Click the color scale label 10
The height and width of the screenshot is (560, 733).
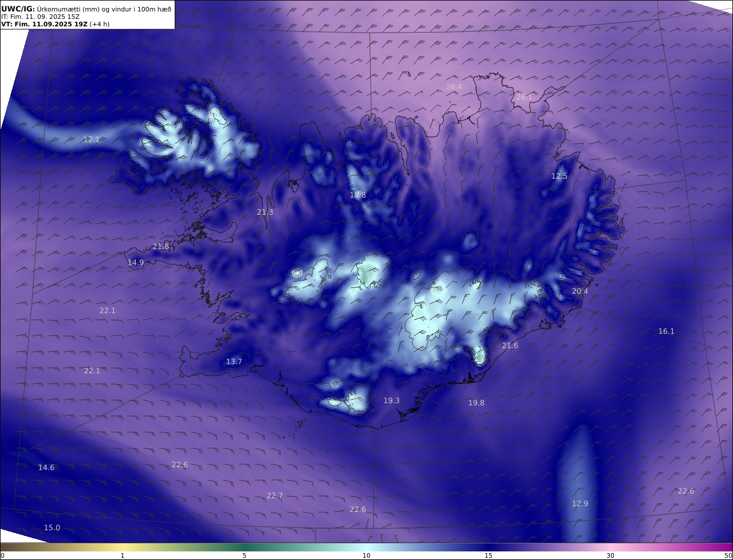(x=366, y=556)
